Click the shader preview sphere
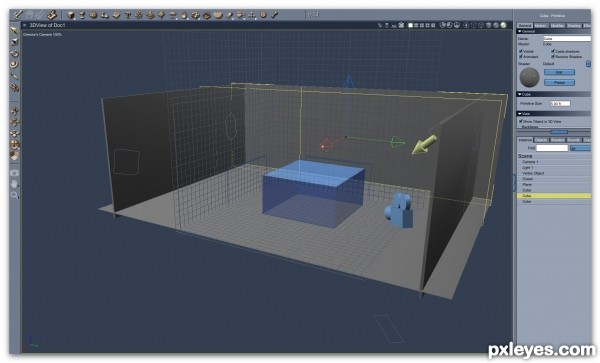The height and width of the screenshot is (363, 600). (x=530, y=77)
